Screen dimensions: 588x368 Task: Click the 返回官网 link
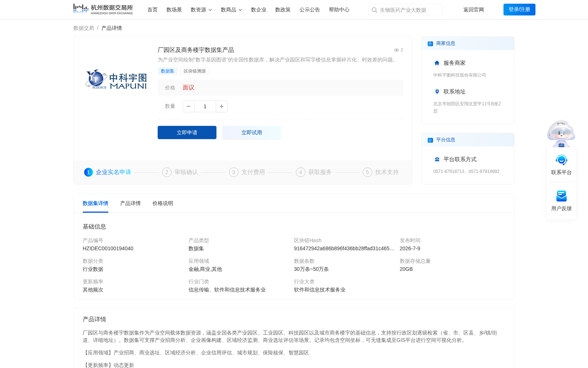tap(474, 10)
